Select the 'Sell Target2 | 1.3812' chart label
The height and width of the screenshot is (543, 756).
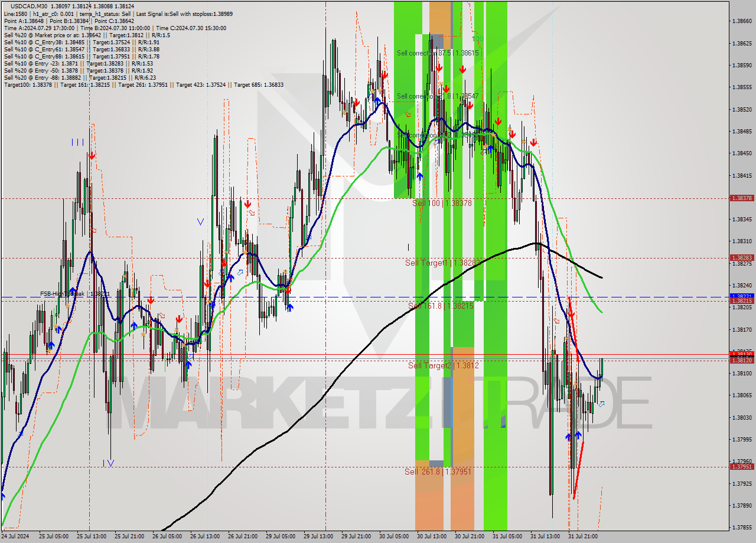pos(443,365)
